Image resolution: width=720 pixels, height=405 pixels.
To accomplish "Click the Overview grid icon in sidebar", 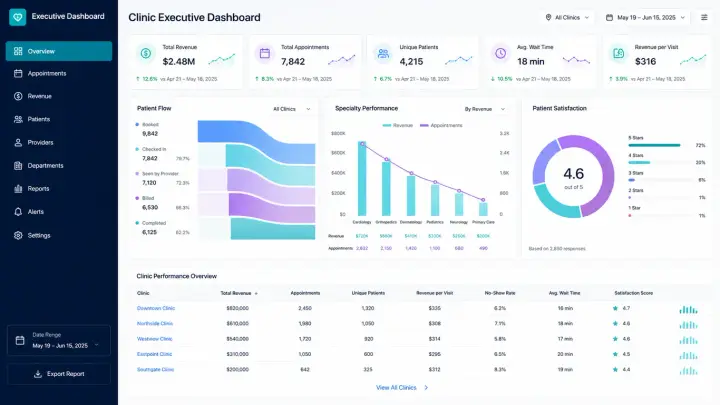I will click(18, 51).
